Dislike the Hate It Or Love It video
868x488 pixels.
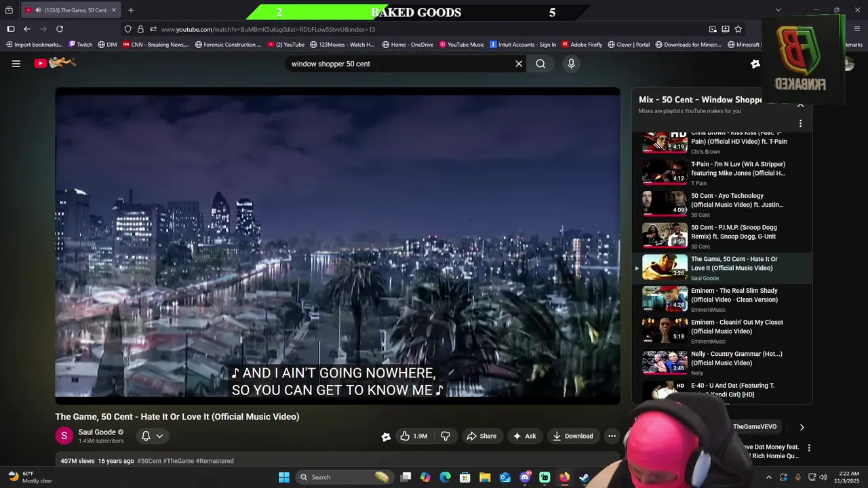click(446, 436)
